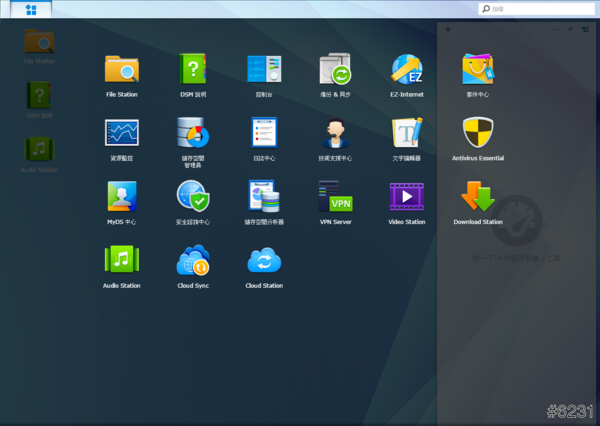Launch Antivirus Essential
Image resolution: width=600 pixels, height=426 pixels.
point(477,133)
